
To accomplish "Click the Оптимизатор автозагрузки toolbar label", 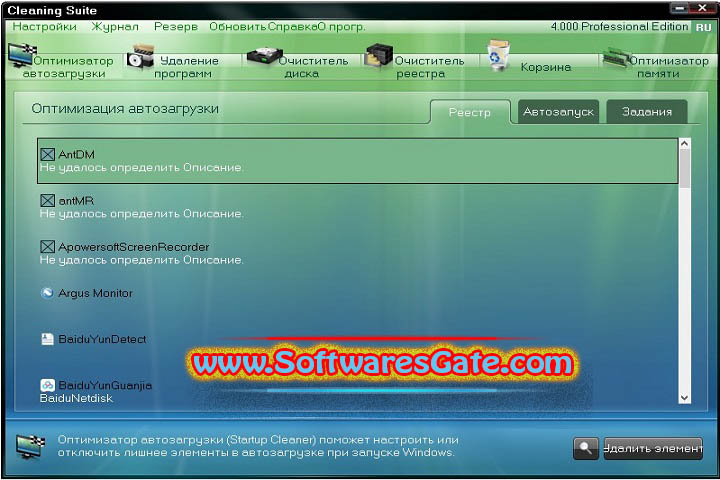I will click(x=68, y=67).
